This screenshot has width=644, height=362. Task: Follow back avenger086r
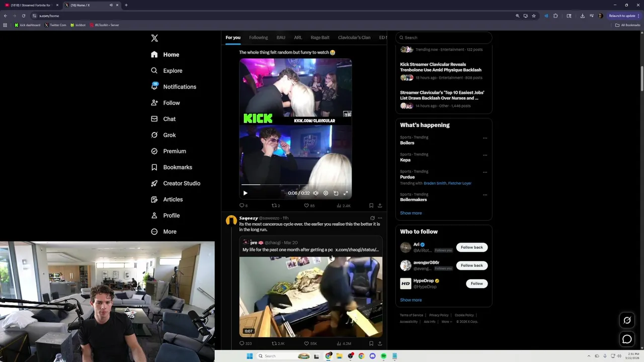click(x=471, y=265)
